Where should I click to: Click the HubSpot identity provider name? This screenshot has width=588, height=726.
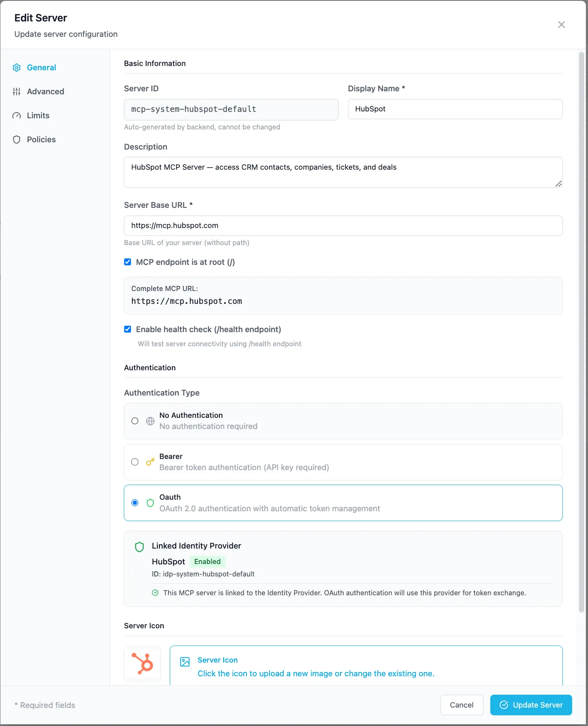(x=168, y=562)
